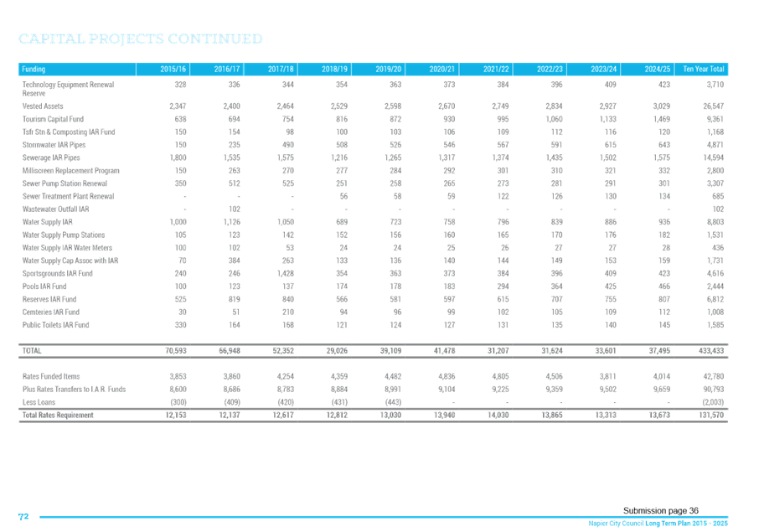Click the grand total value 433,433

click(711, 350)
